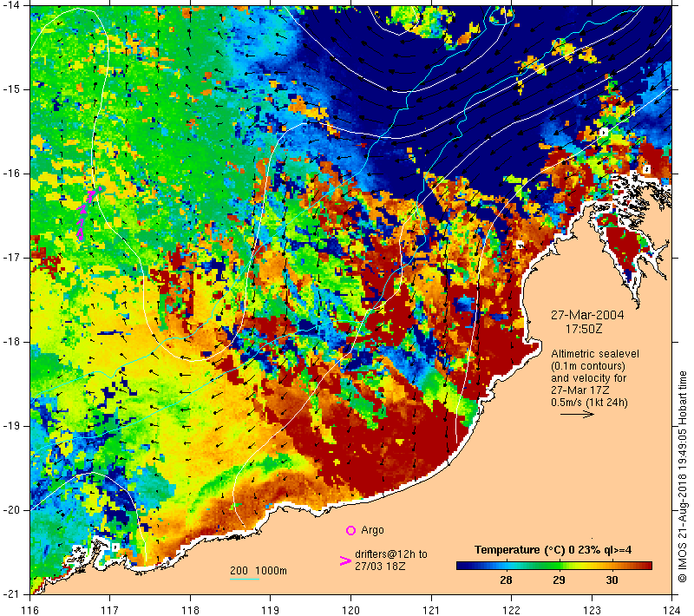694x616 pixels.
Task: Click the '28' temperature colorbar tick
Action: click(506, 580)
